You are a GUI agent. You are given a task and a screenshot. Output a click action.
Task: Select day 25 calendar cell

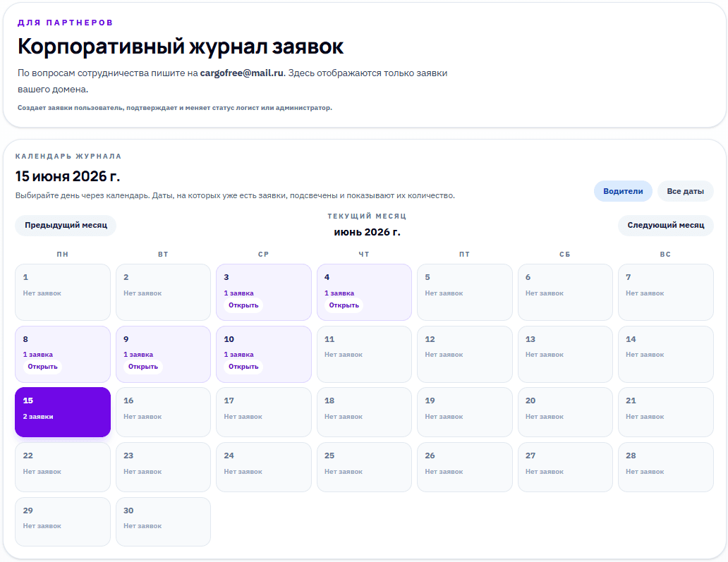[x=364, y=467]
